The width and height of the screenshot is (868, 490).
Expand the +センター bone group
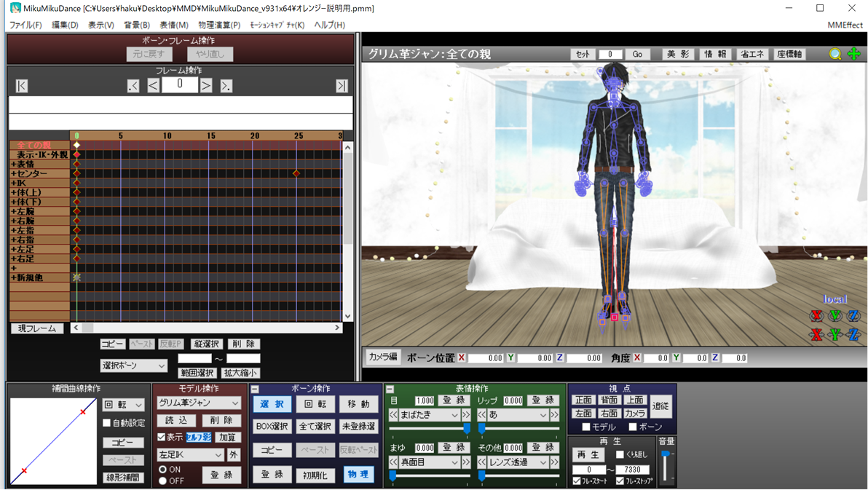[x=13, y=173]
